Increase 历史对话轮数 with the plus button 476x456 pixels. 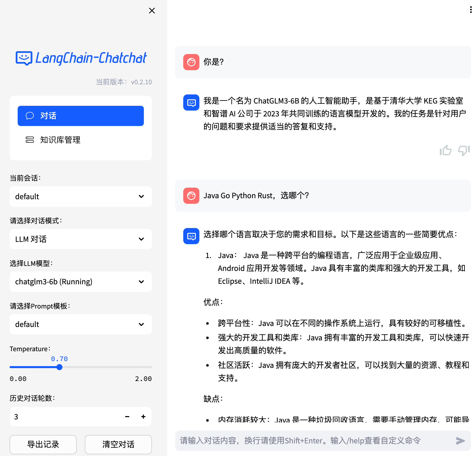143,417
